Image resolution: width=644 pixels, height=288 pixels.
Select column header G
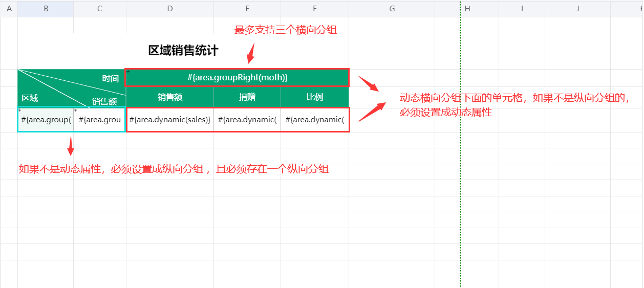click(x=392, y=9)
